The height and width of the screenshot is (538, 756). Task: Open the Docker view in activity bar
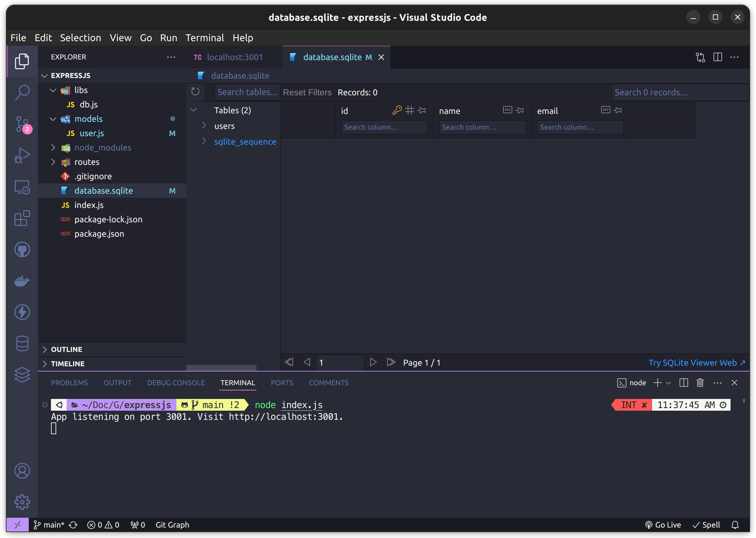22,281
